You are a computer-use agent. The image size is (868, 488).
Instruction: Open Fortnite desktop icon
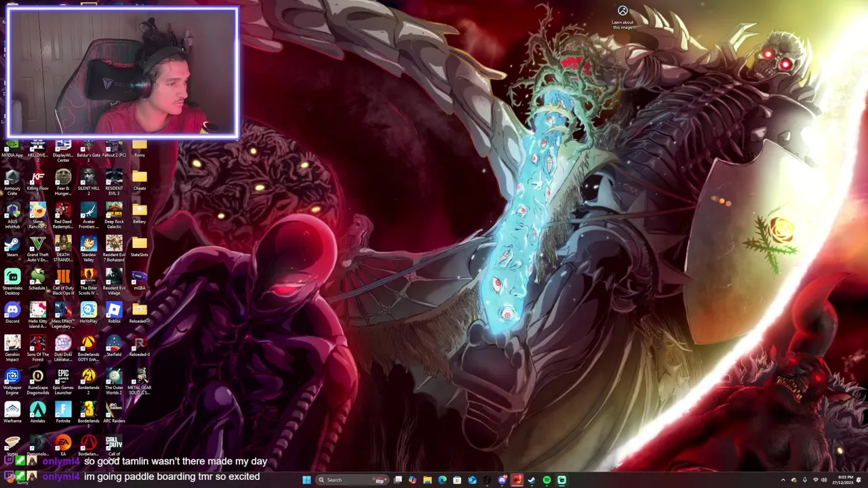point(63,413)
